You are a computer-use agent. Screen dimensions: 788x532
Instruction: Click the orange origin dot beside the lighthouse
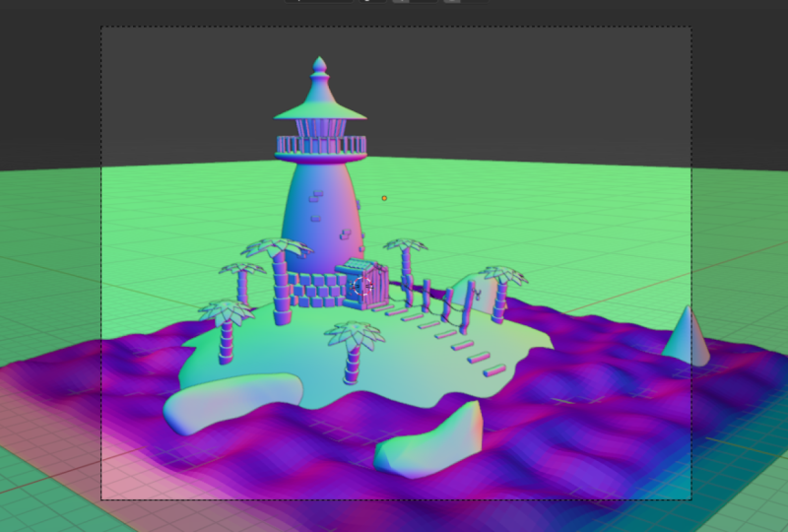(384, 198)
